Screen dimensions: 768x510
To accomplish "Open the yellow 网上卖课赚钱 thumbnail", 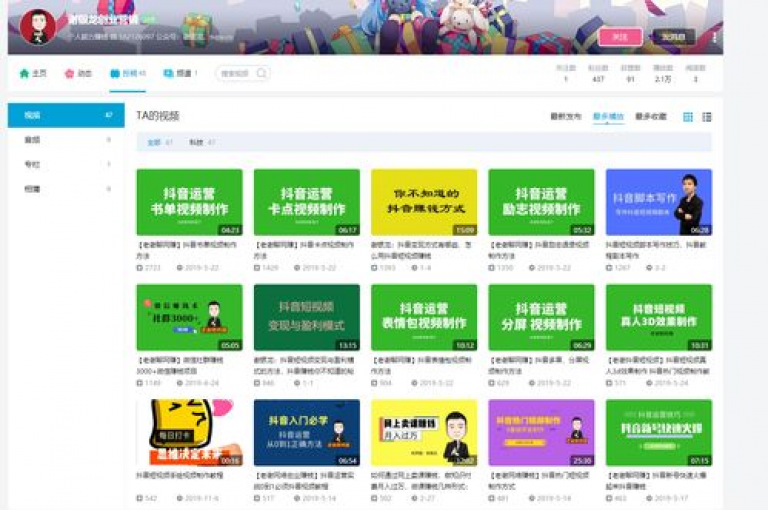I will click(424, 433).
